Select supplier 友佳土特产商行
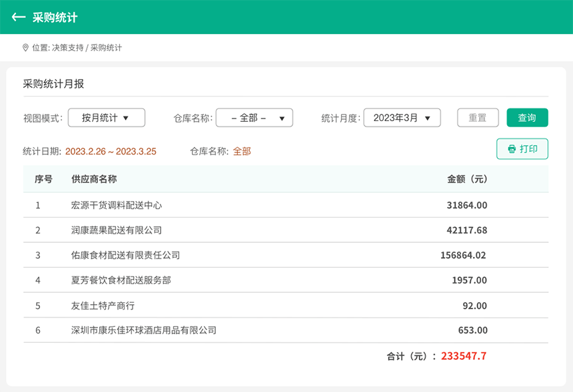The width and height of the screenshot is (573, 392). click(x=103, y=305)
